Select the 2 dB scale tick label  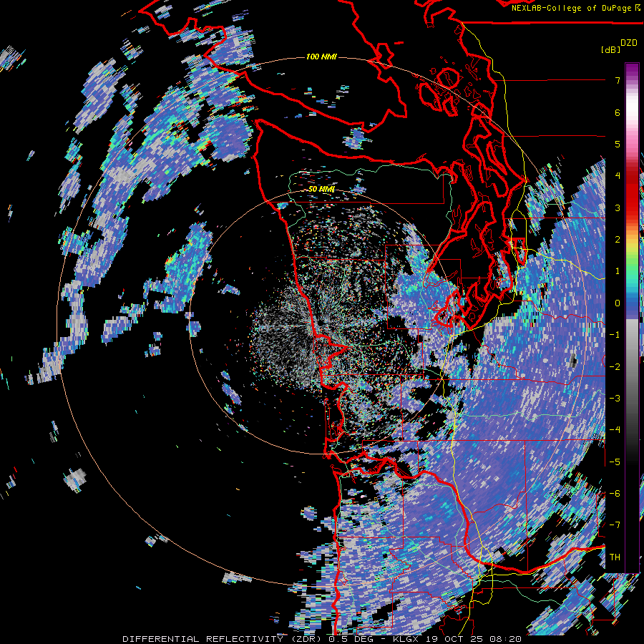[618, 239]
